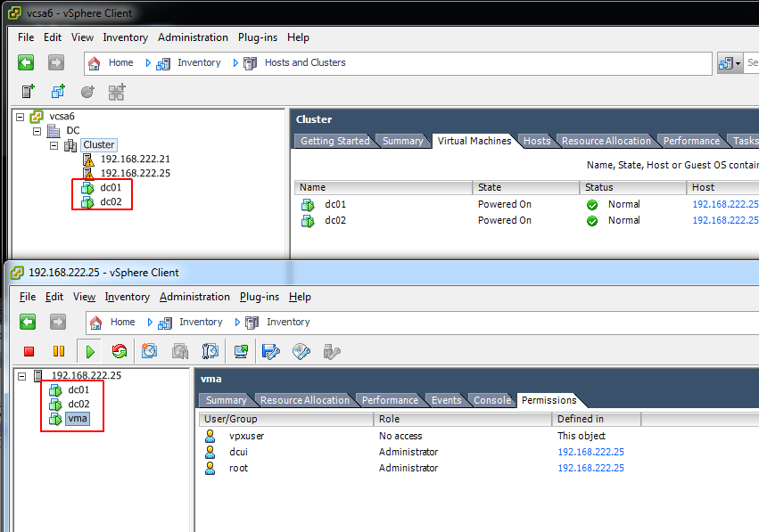
Task: Select dc01 VM in vcsa6 inventory tree
Action: 111,188
